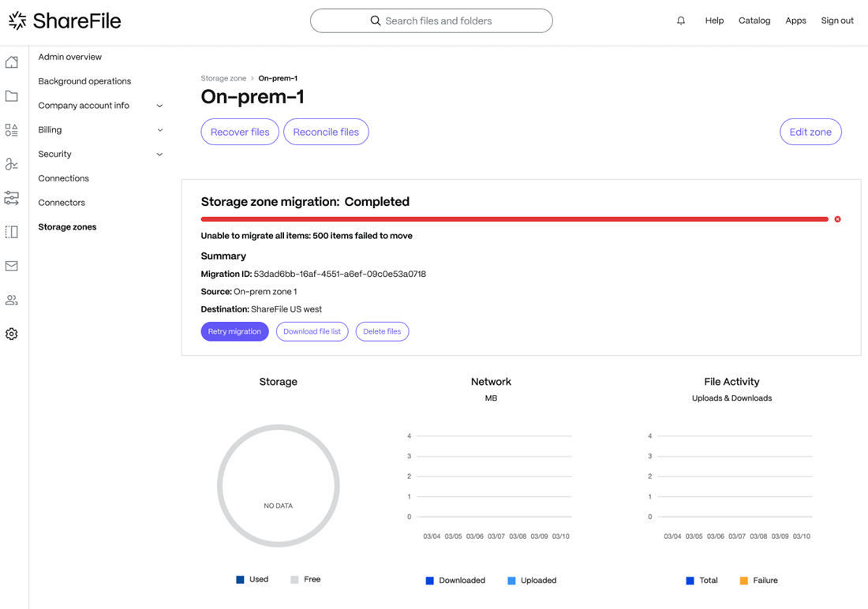Click Sign out
Viewport: 868px width, 609px height.
pos(837,21)
